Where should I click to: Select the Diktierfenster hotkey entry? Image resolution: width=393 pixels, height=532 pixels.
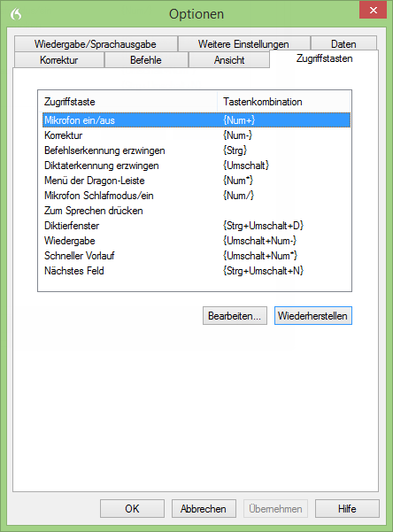(196, 226)
